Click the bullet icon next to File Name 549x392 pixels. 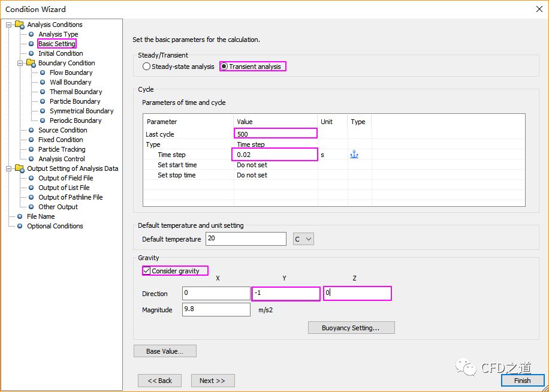[x=20, y=216]
